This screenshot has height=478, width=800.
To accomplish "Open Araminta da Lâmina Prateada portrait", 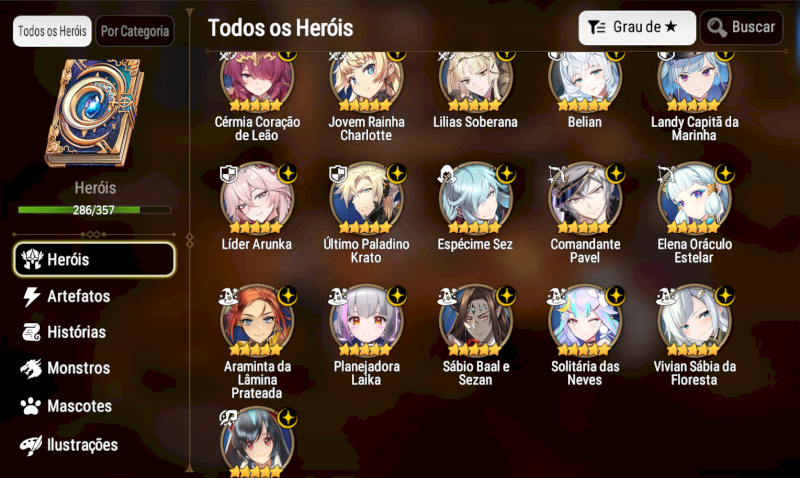I will coord(257,321).
